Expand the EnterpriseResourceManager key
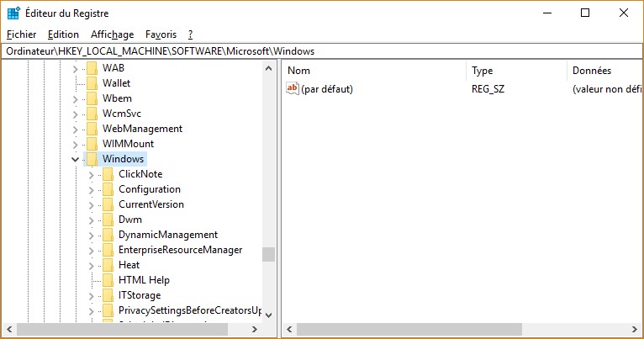Screen dimensions: 644x339 (91, 251)
